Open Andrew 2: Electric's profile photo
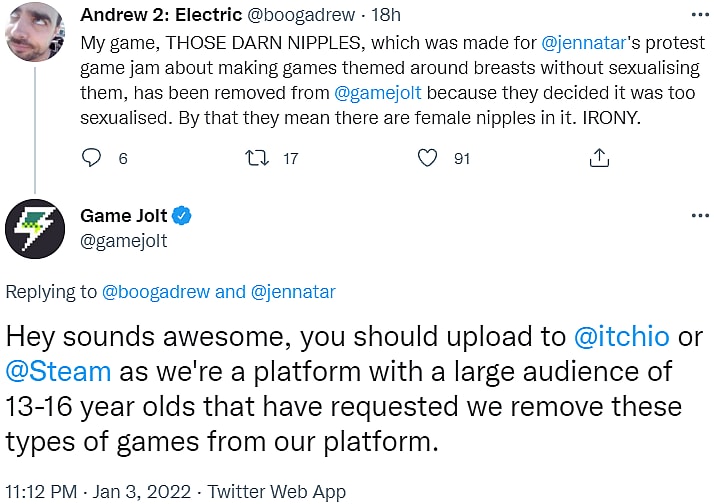714x504 pixels. tap(36, 31)
